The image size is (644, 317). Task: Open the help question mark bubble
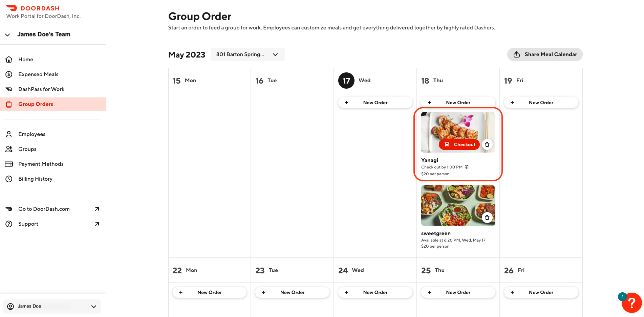click(632, 302)
